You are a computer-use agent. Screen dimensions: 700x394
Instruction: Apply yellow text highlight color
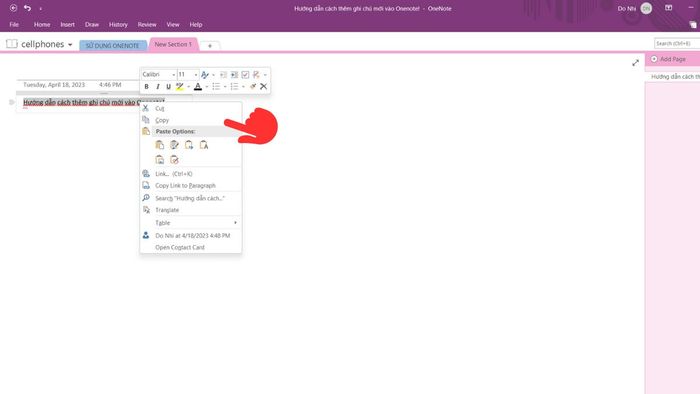(x=179, y=87)
